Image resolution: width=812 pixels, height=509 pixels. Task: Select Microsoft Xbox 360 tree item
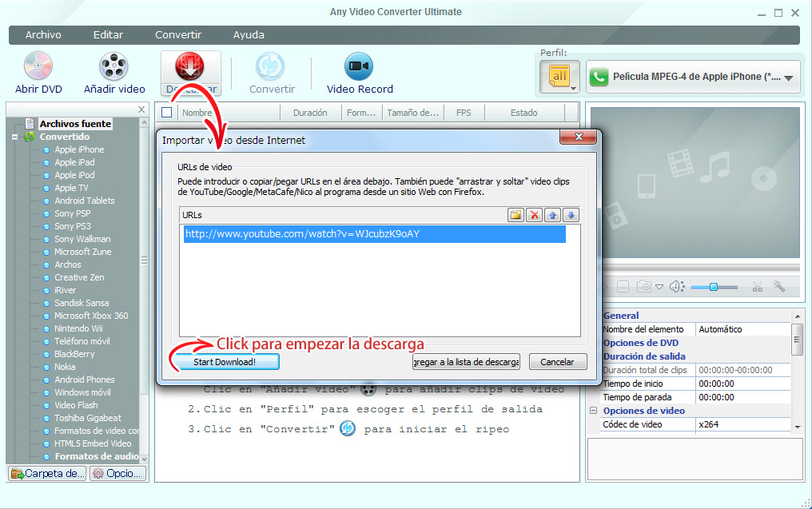(x=91, y=316)
